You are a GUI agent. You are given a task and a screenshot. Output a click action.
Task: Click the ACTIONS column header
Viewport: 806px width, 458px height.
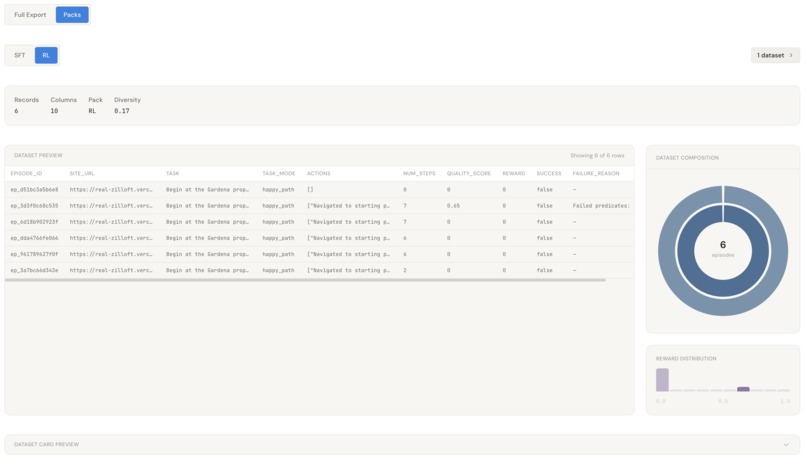tap(319, 173)
